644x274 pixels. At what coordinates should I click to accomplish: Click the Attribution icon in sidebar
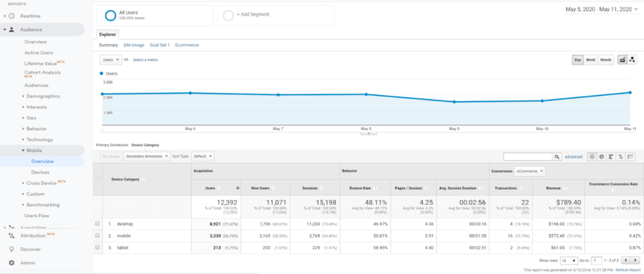[11, 235]
